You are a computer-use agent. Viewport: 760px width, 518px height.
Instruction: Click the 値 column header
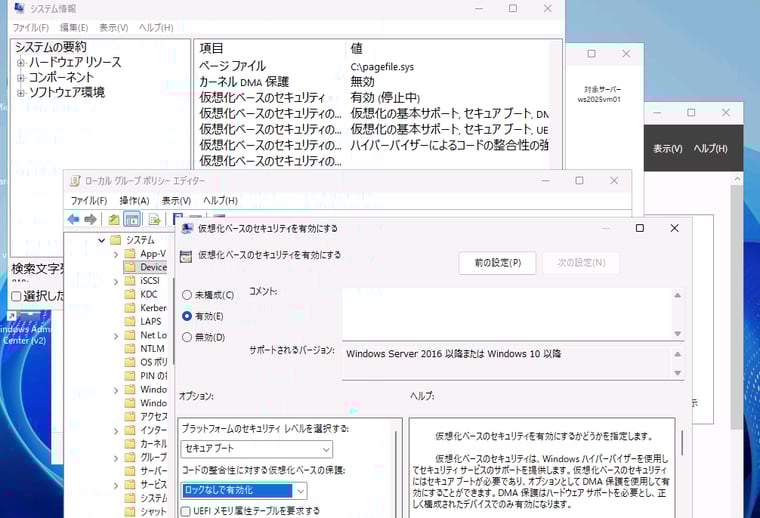pyautogui.click(x=357, y=48)
